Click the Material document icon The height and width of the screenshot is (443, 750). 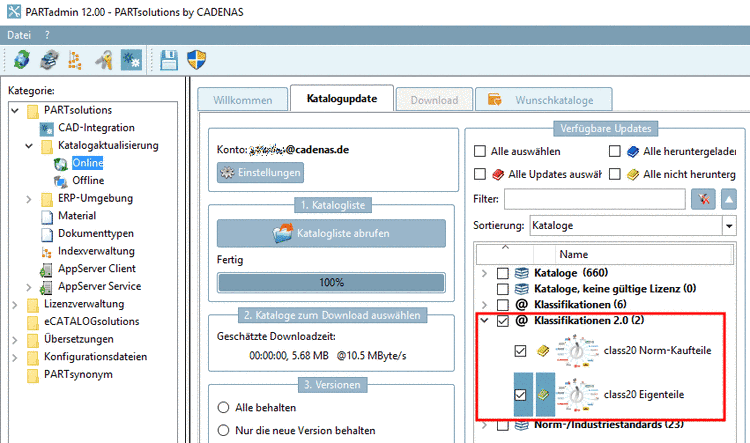[47, 217]
